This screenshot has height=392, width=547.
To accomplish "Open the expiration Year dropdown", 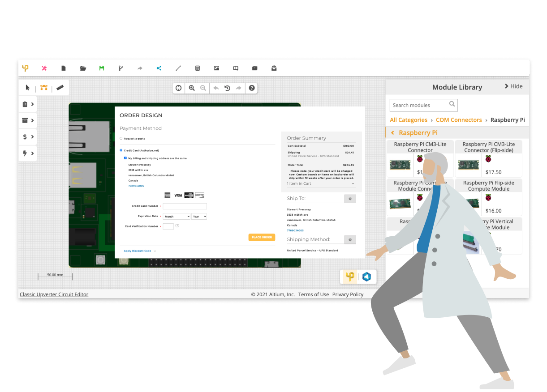I will pos(199,216).
